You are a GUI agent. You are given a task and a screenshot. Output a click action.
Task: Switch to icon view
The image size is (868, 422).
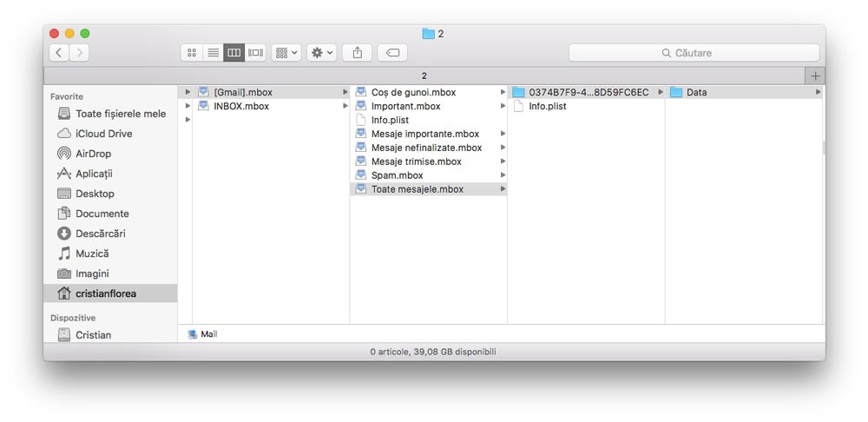pyautogui.click(x=192, y=53)
